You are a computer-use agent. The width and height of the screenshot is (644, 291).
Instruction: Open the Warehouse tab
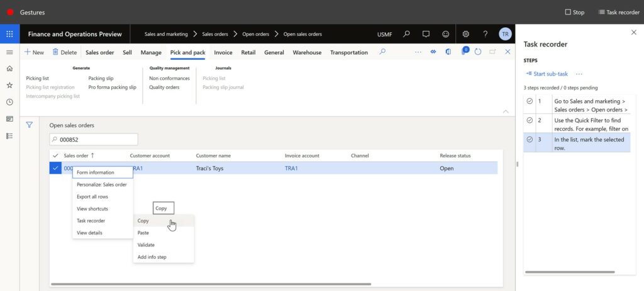pyautogui.click(x=307, y=52)
